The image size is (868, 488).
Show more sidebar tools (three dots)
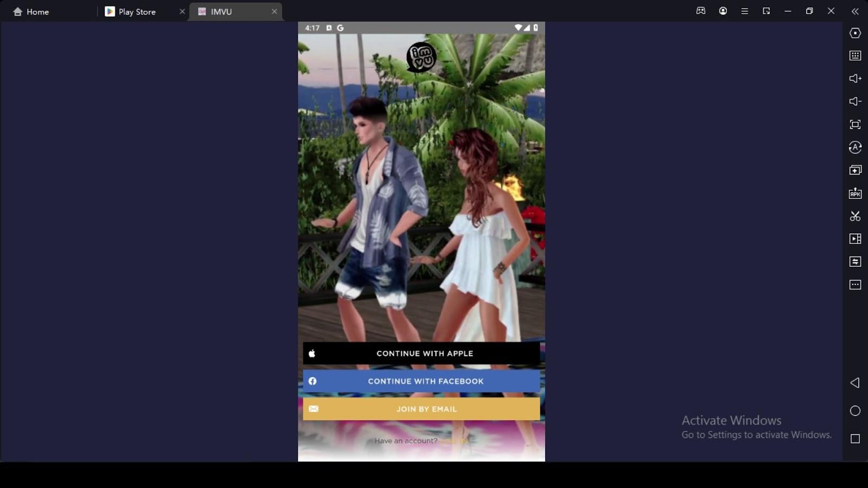855,285
